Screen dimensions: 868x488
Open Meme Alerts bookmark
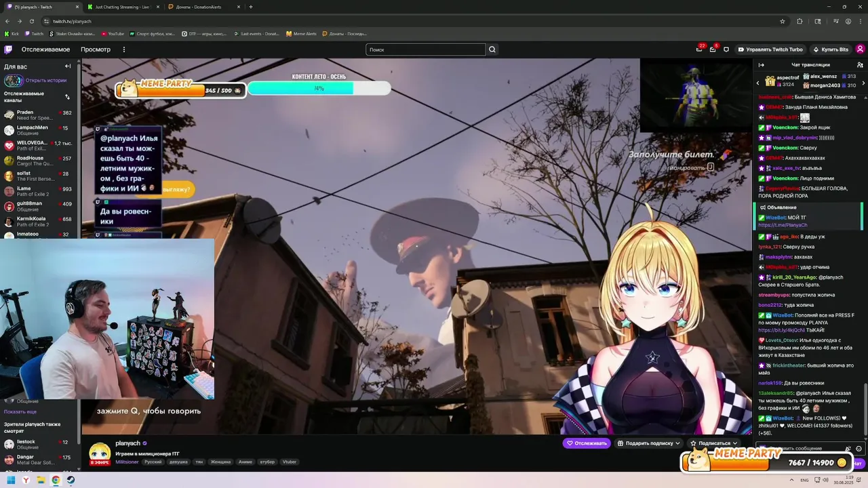(x=301, y=34)
